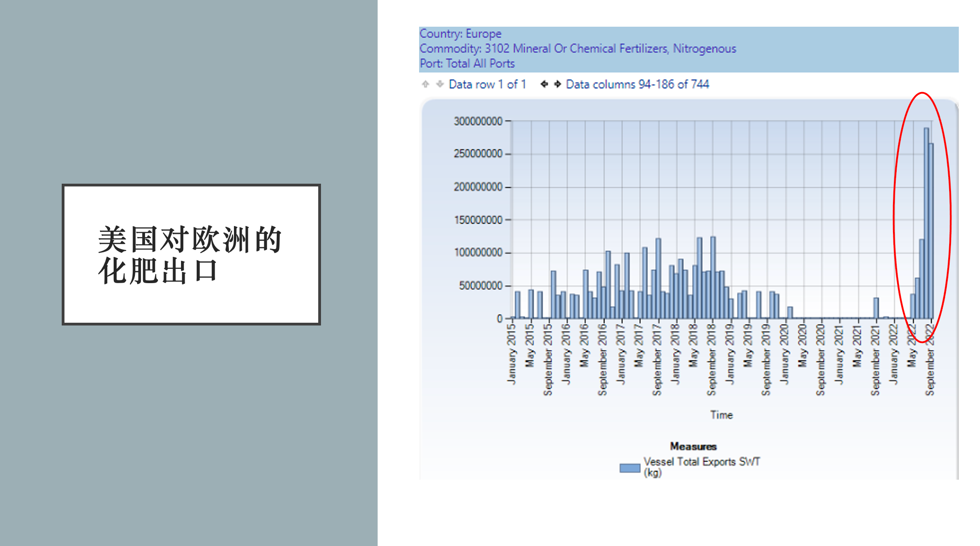
Task: Click the Vessel Total Exports SWT legend text
Action: point(702,467)
